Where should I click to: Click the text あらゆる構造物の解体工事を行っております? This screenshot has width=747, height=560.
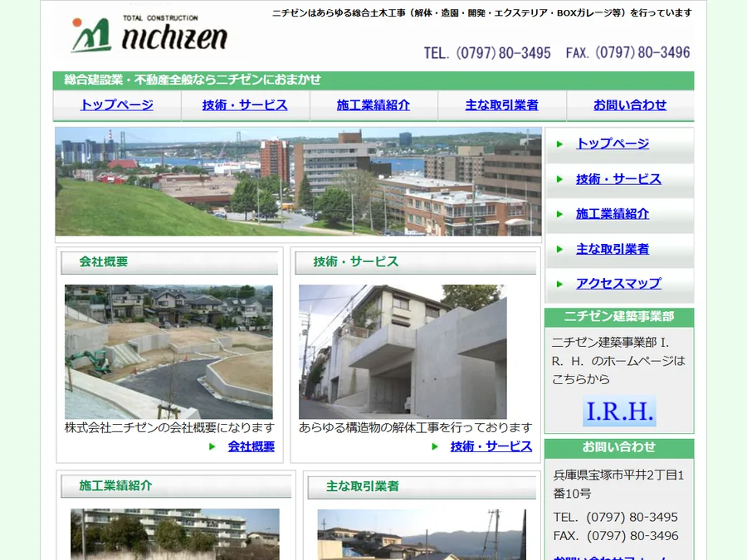click(416, 427)
